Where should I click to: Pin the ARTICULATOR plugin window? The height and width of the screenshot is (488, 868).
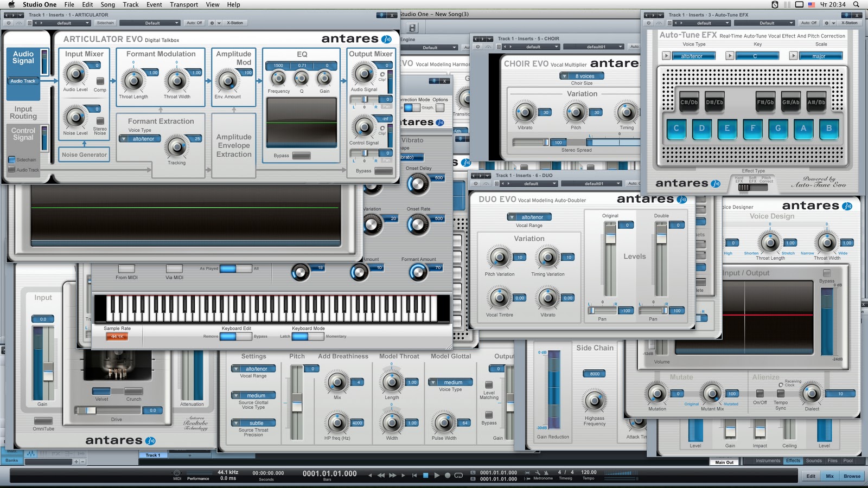[381, 15]
